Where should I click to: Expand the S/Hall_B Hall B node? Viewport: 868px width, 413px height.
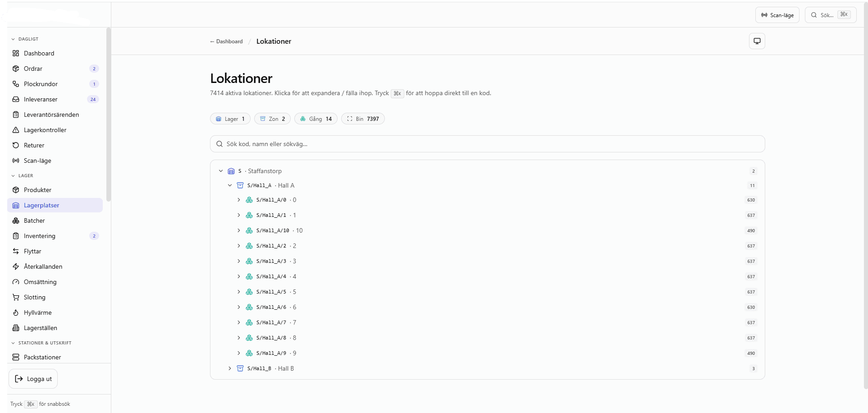click(x=230, y=368)
